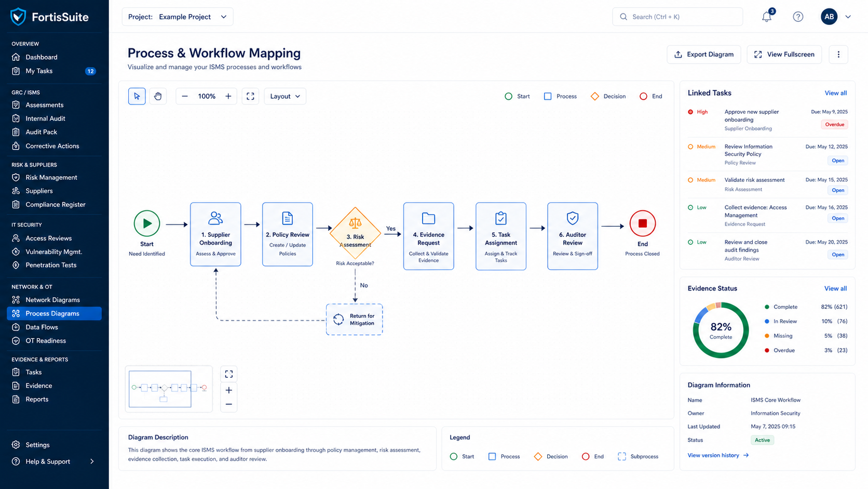Click the minimap zoom out minus
Viewport: 868px width, 489px height.
[x=229, y=404]
